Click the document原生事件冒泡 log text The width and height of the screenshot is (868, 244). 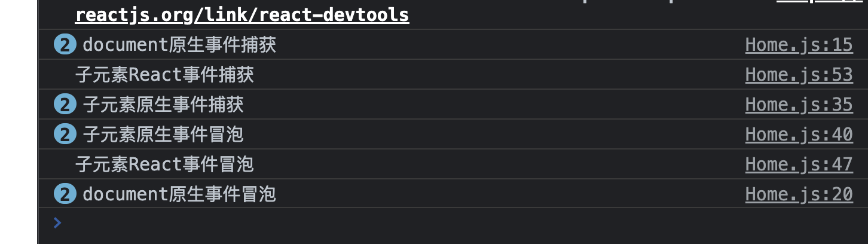pyautogui.click(x=179, y=194)
